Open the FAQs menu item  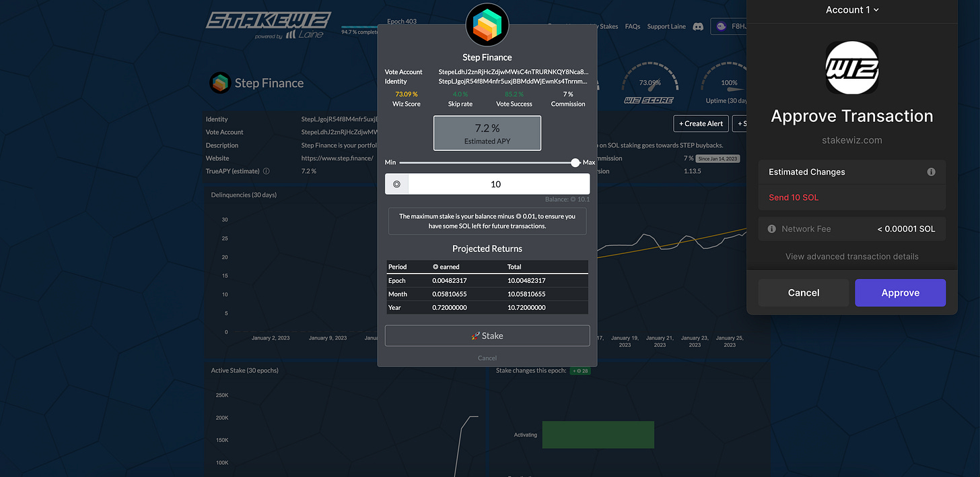(633, 27)
